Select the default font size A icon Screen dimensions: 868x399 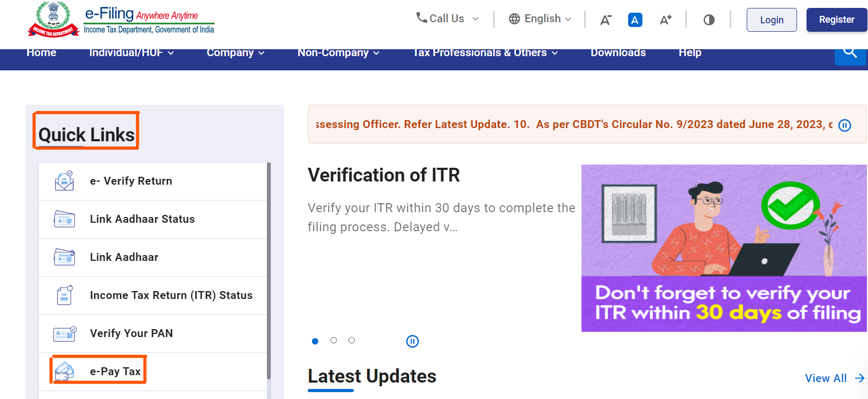[635, 20]
